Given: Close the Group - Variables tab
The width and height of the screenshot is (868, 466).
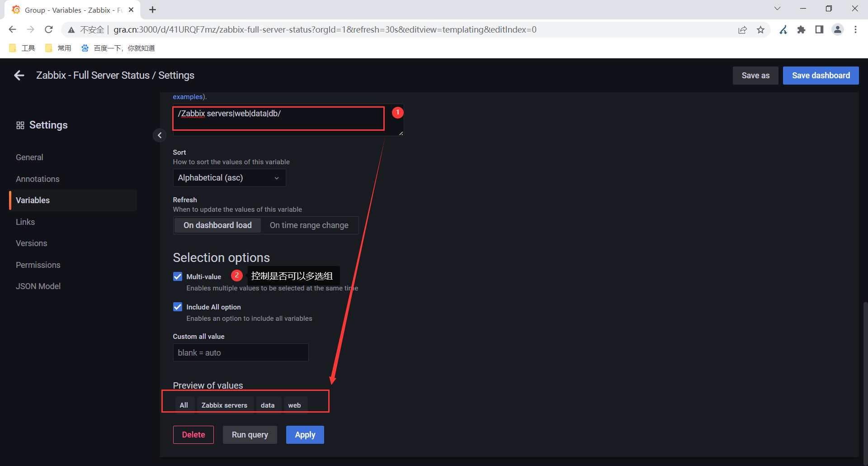Looking at the screenshot, I should [131, 10].
